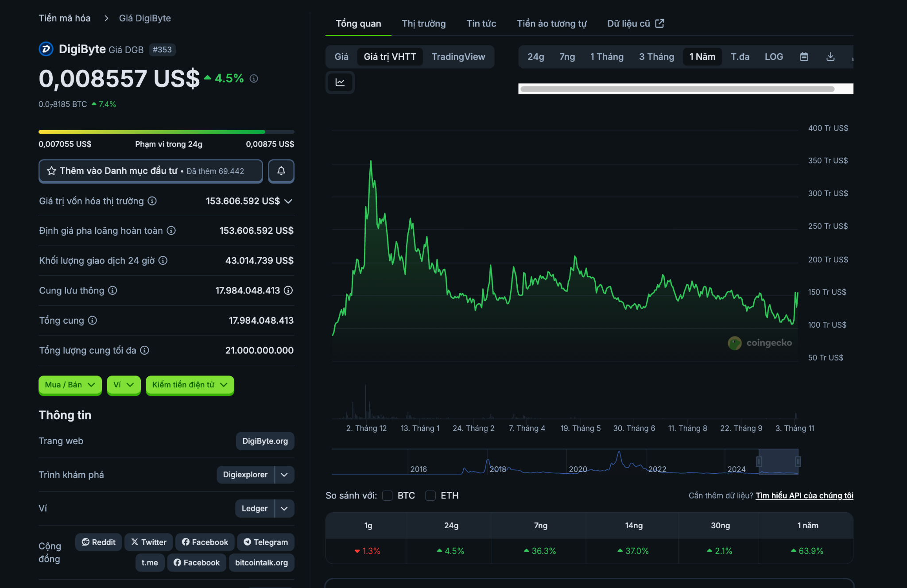
Task: Switch to Thị trường tab
Action: [x=423, y=23]
